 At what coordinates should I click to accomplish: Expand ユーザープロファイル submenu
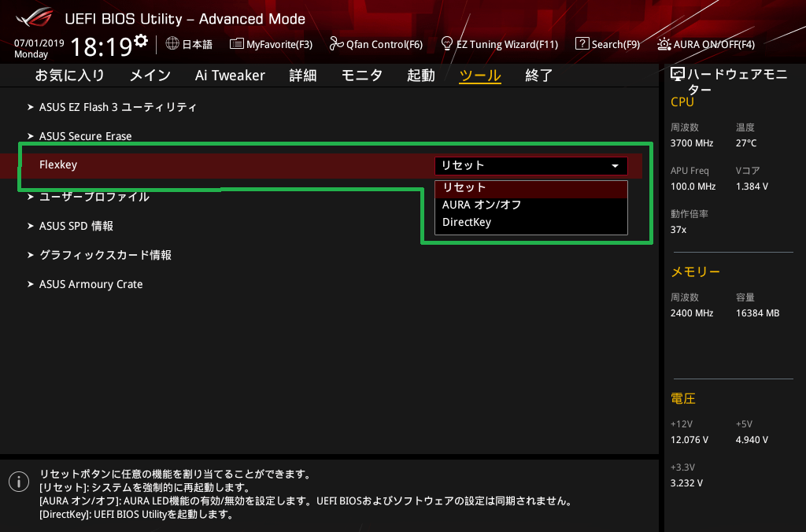click(94, 197)
